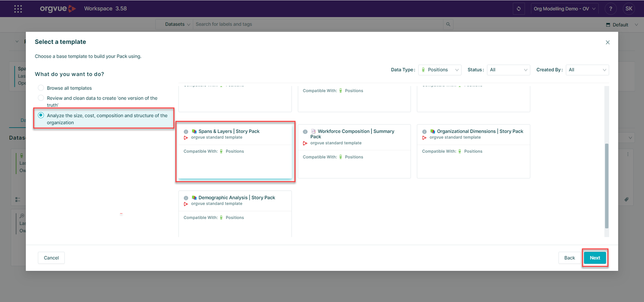
Task: Click the Workspace 3.58 title text
Action: click(x=105, y=9)
